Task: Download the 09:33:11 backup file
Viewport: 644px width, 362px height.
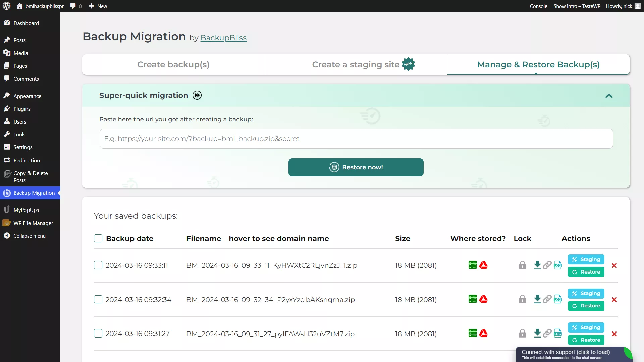Action: click(537, 265)
